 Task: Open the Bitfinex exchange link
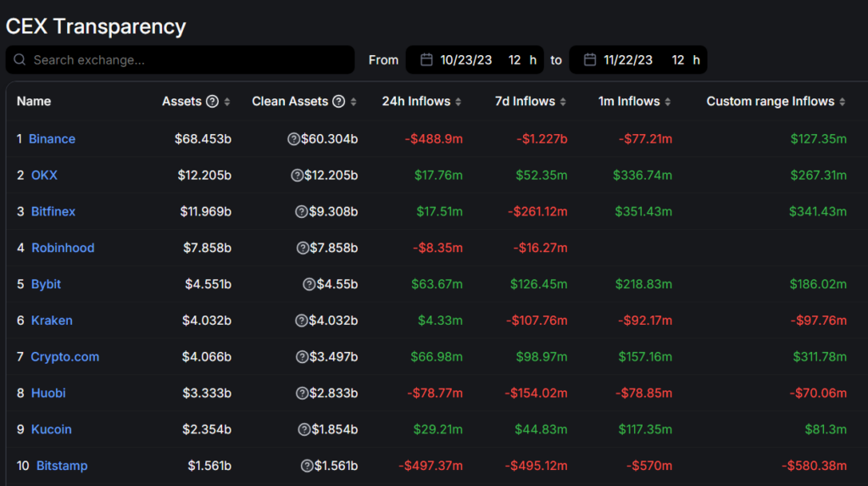pos(53,212)
